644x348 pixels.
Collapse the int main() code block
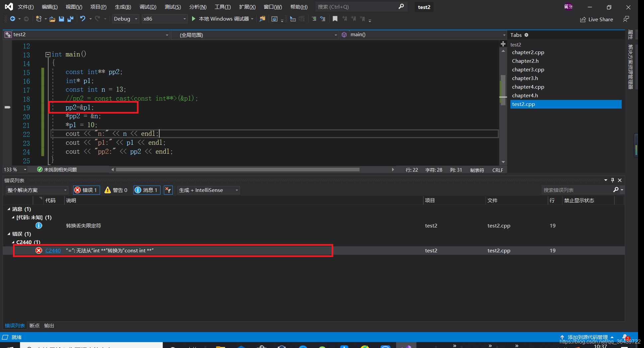48,54
